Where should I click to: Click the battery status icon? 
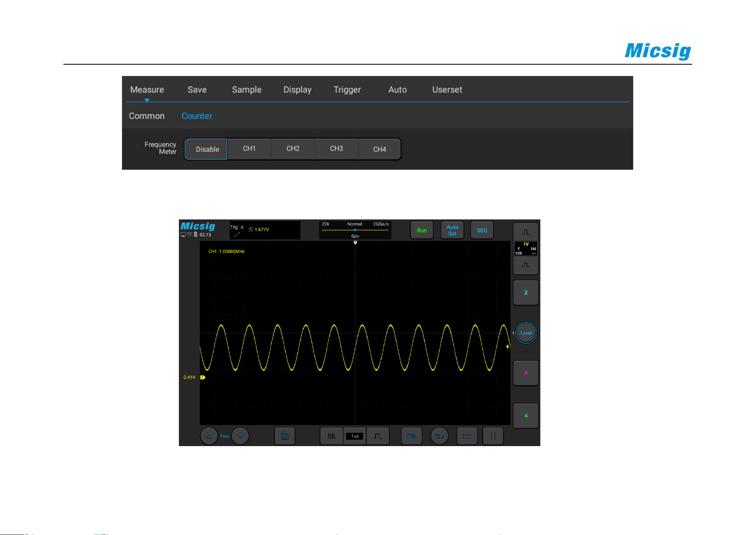coord(195,235)
